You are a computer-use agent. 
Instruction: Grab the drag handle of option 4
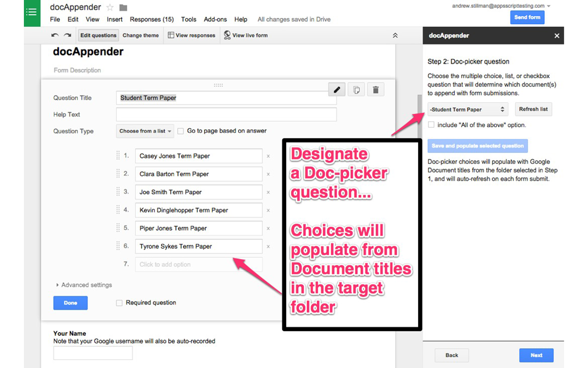pos(118,210)
